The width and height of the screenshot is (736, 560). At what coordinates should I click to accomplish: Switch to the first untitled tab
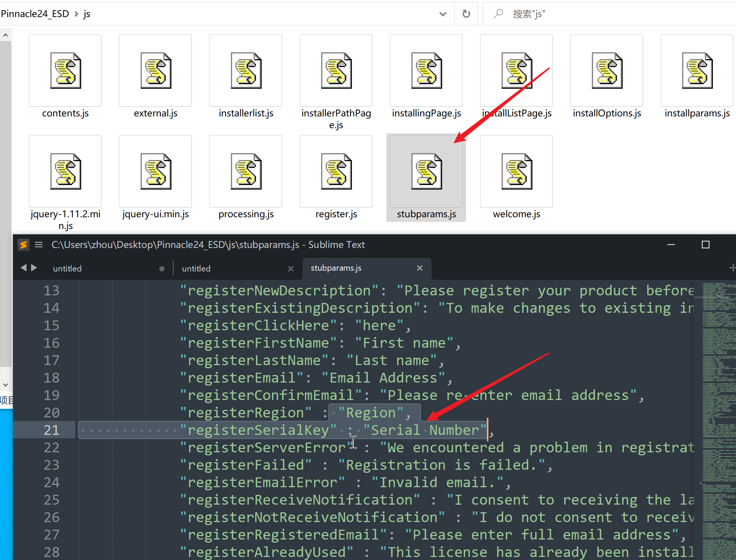[67, 269]
